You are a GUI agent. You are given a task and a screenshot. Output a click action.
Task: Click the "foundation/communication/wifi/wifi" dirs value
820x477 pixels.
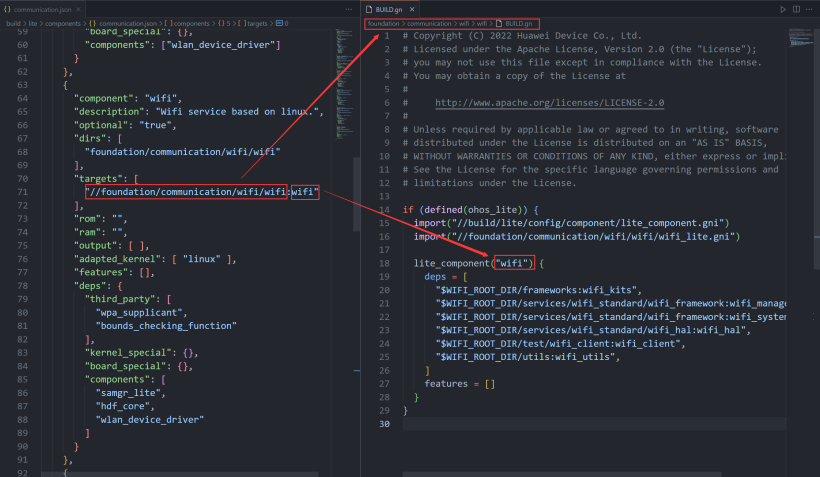183,152
